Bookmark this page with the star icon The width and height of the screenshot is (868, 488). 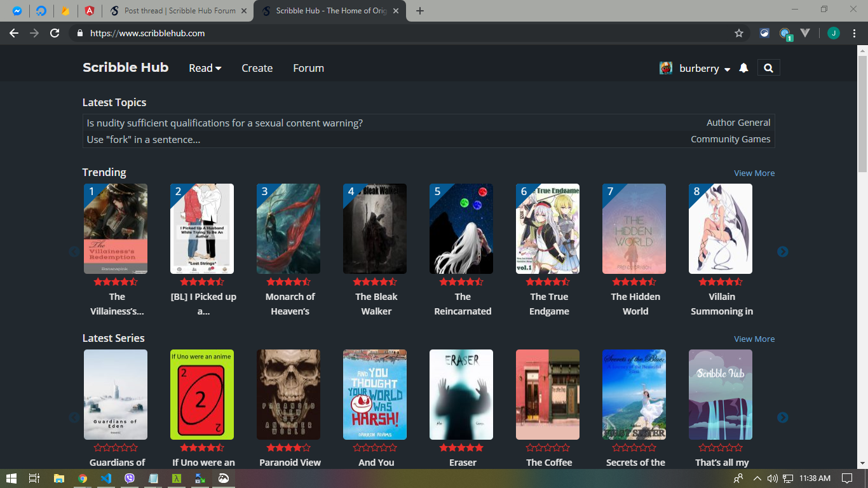click(x=738, y=33)
